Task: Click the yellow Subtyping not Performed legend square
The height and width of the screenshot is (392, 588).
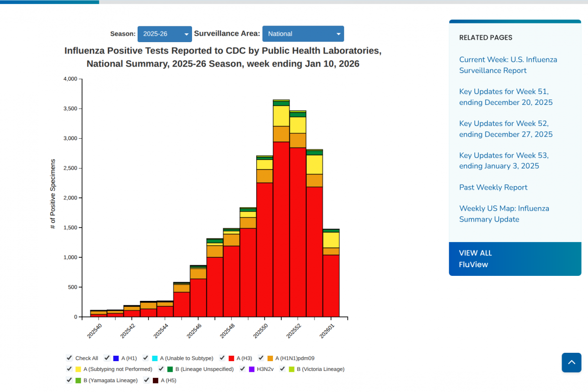Action: click(x=78, y=369)
